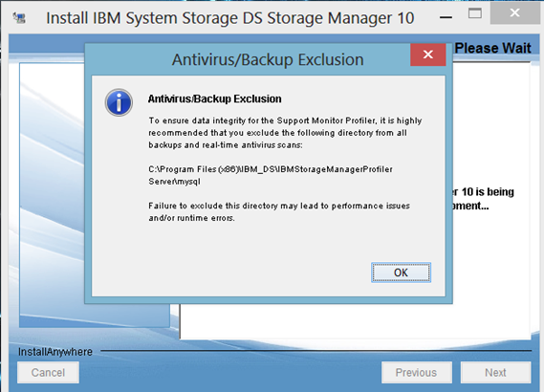
Task: Click the 'Failure to exclude this directory' paragraph
Action: click(x=279, y=211)
